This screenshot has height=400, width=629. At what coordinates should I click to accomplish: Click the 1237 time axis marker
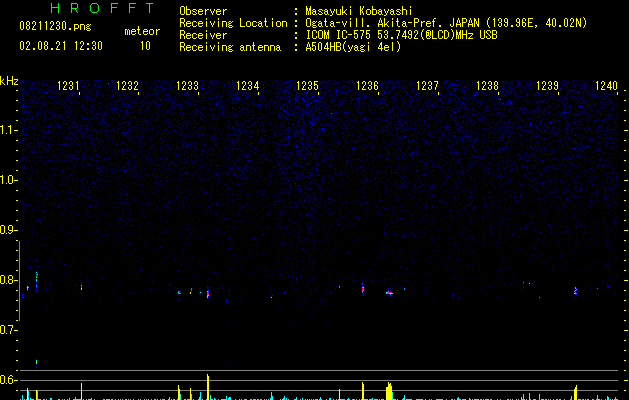pos(427,85)
